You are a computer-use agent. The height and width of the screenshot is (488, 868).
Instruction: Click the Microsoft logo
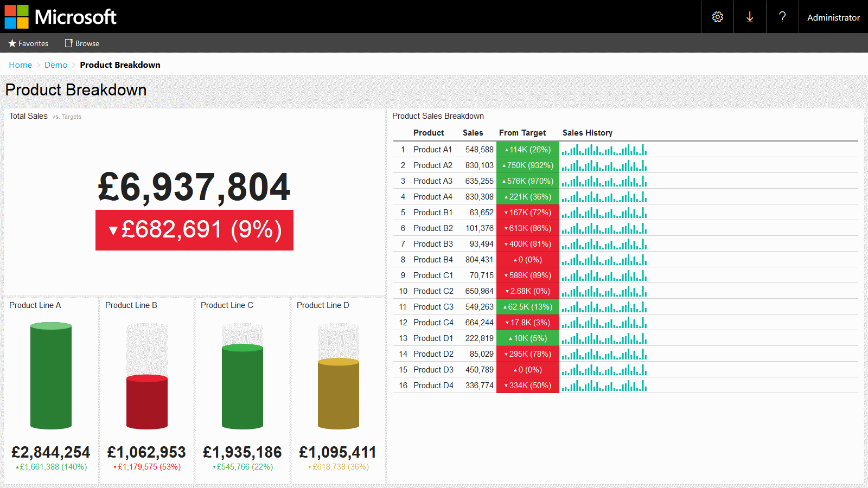pyautogui.click(x=61, y=17)
